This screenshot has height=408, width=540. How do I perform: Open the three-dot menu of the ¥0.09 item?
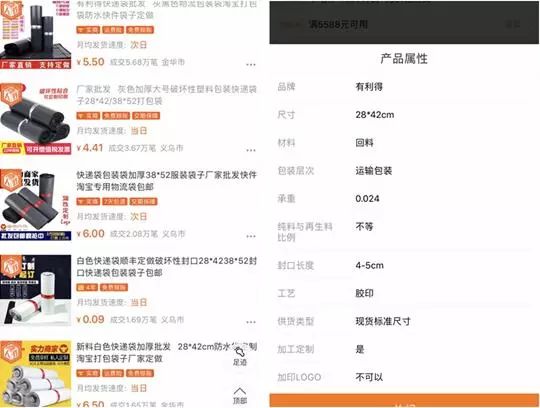251,322
